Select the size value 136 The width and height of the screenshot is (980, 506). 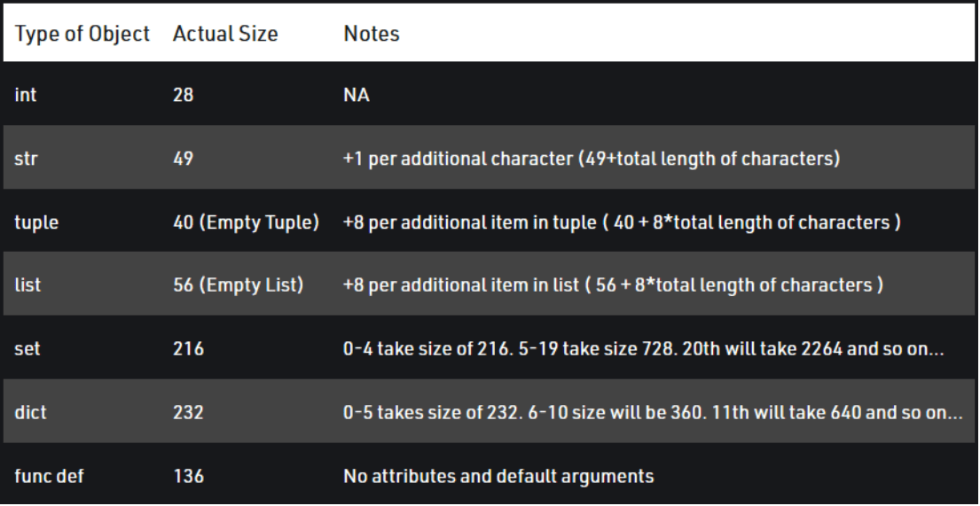tap(188, 477)
